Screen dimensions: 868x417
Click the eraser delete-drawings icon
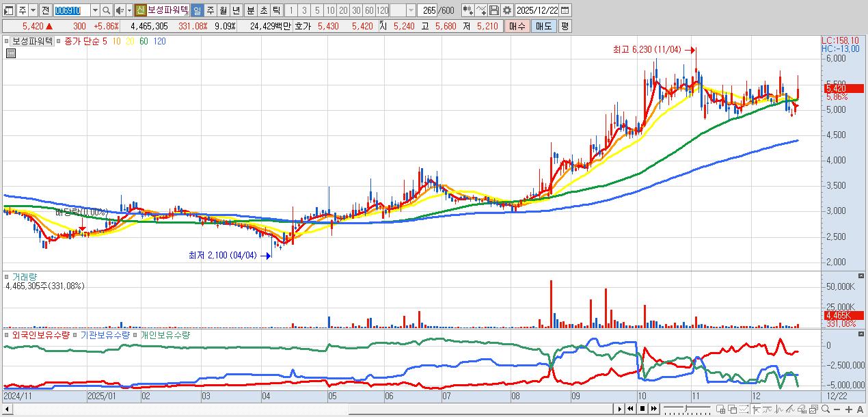[802, 409]
